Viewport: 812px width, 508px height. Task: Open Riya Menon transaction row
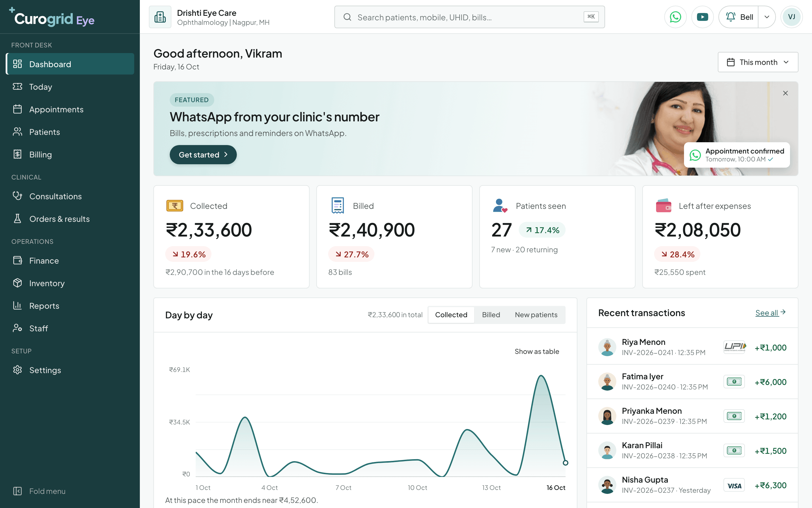[692, 347]
